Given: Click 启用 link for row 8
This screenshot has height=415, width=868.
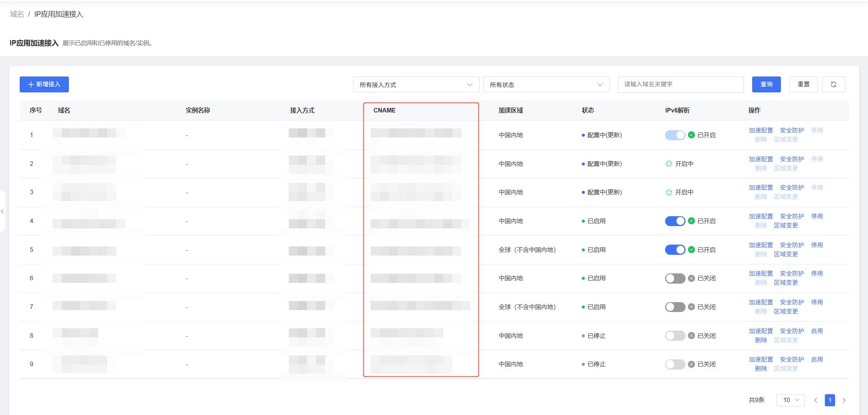Looking at the screenshot, I should (817, 331).
